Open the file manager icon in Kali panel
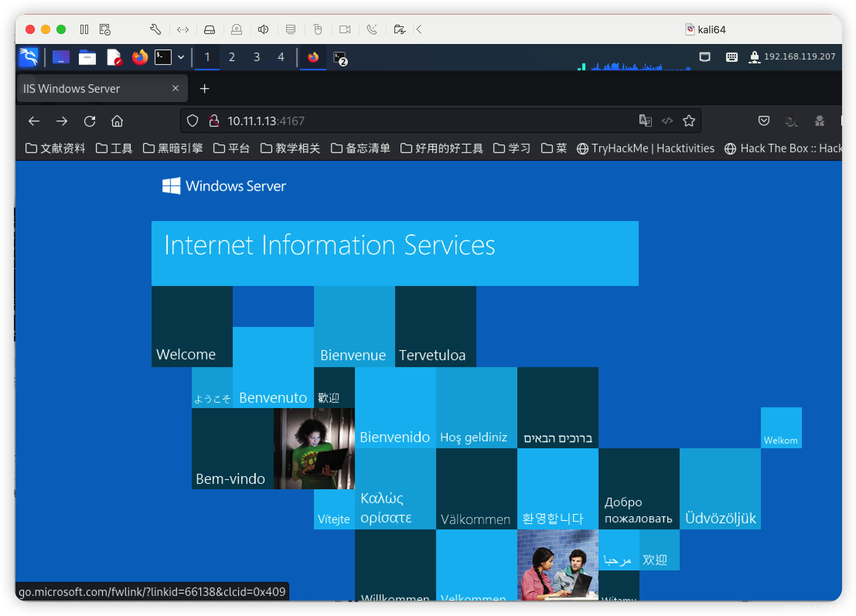856x616 pixels. click(x=87, y=57)
